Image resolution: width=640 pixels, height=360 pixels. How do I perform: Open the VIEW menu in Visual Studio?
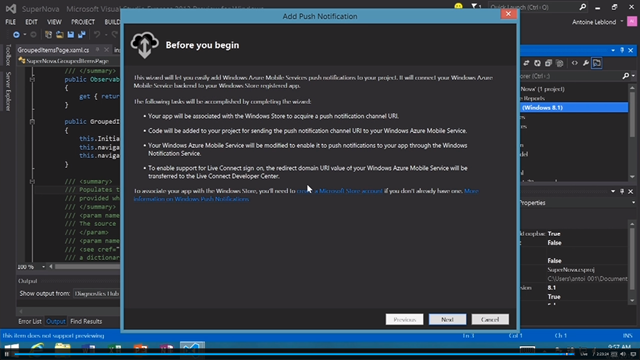54,22
